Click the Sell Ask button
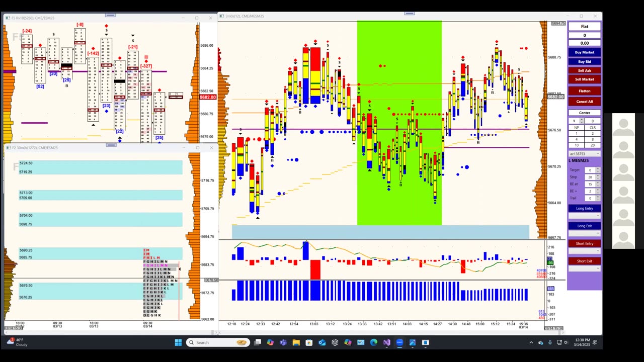 [x=584, y=70]
